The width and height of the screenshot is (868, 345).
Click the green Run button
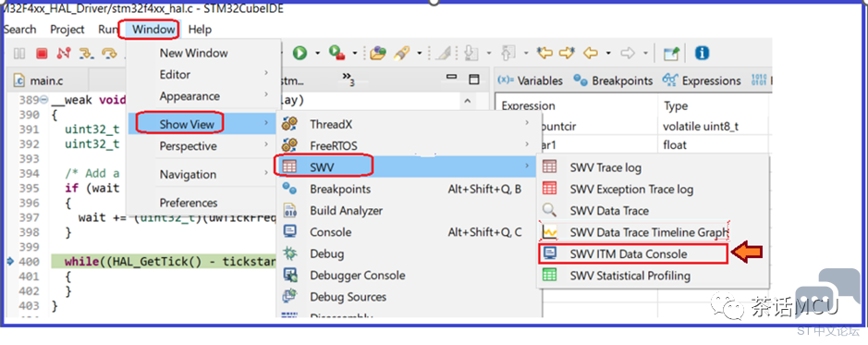coord(300,53)
